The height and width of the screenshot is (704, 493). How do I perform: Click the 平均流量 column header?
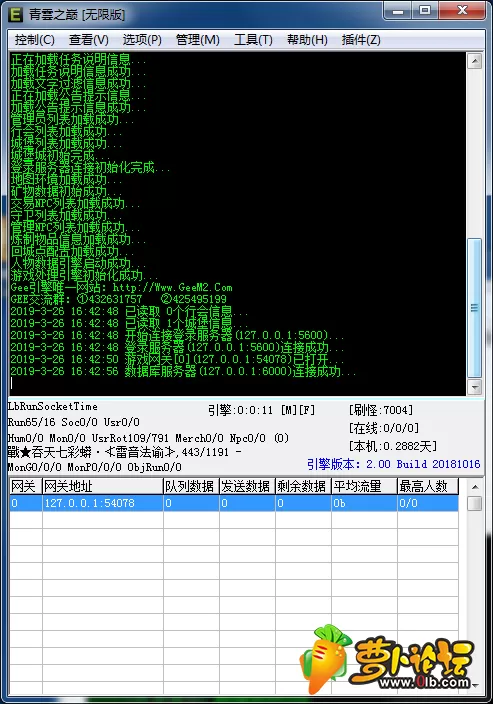point(364,486)
